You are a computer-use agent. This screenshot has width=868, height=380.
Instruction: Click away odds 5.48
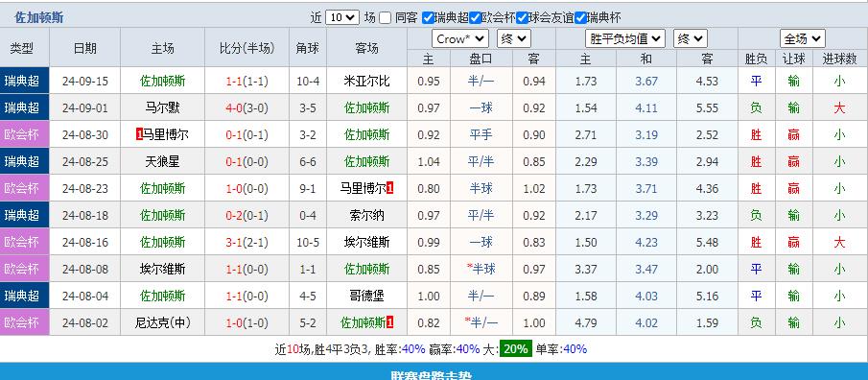[x=707, y=242]
